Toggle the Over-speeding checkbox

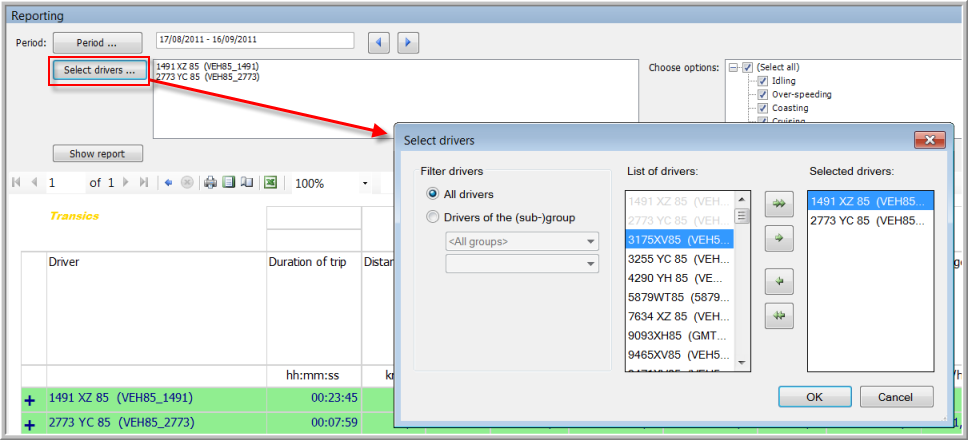[x=762, y=94]
